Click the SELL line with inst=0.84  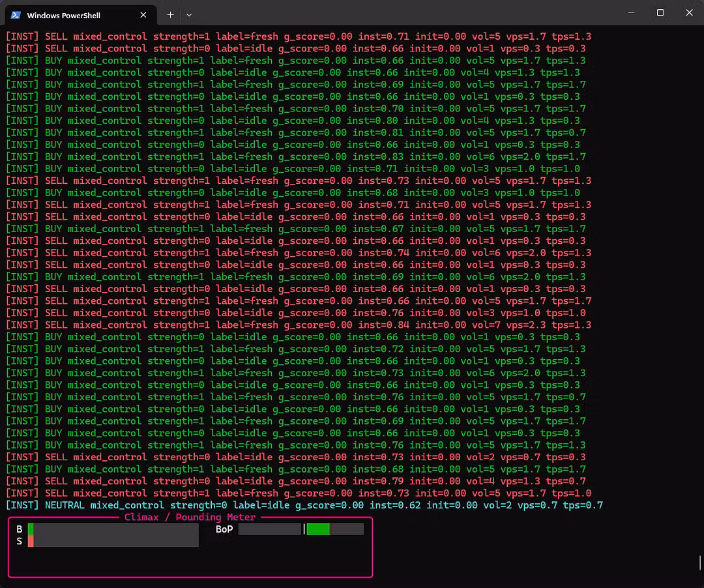click(x=299, y=325)
